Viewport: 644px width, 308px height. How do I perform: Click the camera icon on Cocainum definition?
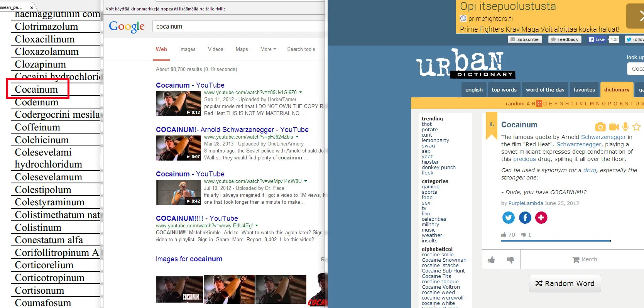pyautogui.click(x=600, y=127)
